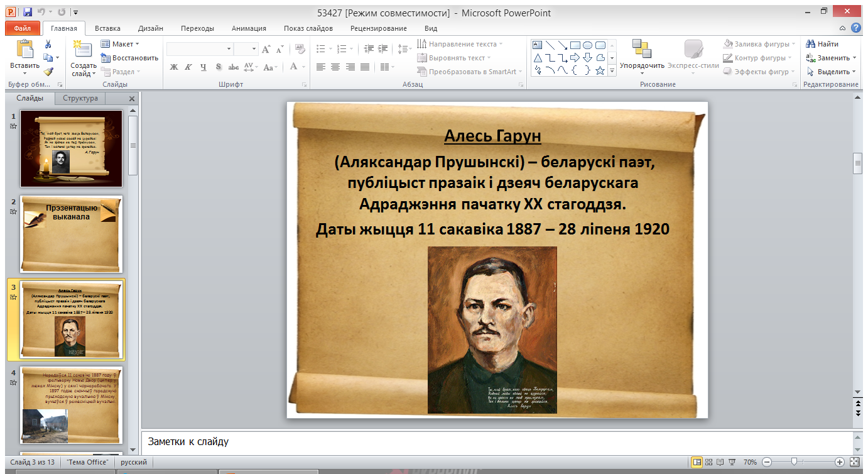The image size is (868, 474).
Task: Toggle Italic (К) formatting
Action: pyautogui.click(x=189, y=67)
